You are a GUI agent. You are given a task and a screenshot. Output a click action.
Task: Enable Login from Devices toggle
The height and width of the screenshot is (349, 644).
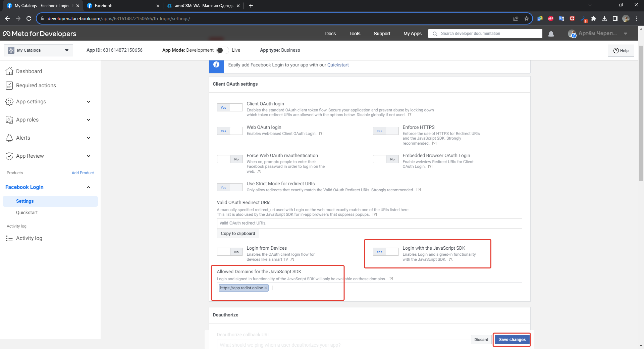(230, 252)
